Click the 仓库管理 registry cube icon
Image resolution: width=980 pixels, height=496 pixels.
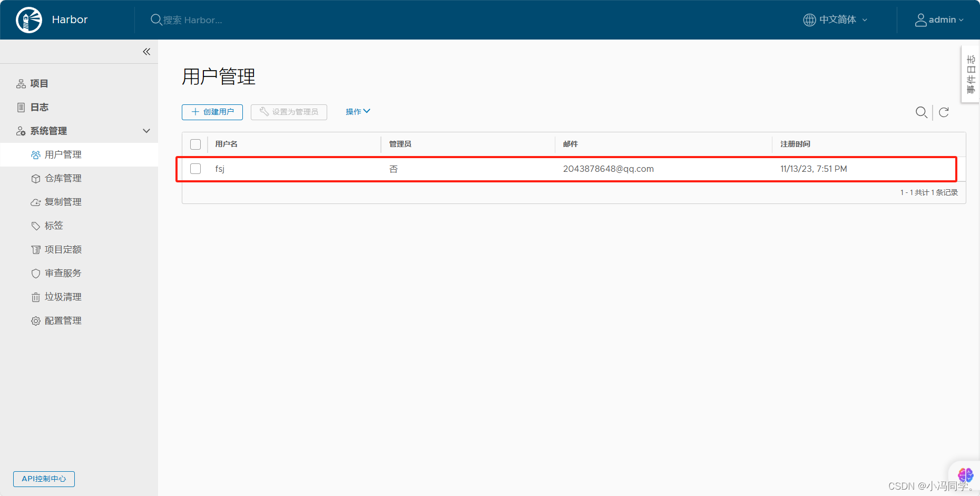(36, 179)
